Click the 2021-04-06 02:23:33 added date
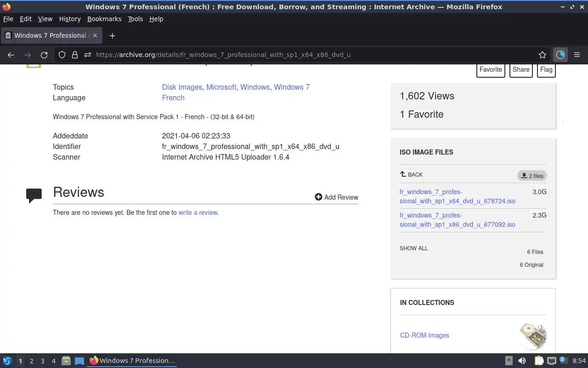Screen dimensions: 588x368 [196, 136]
